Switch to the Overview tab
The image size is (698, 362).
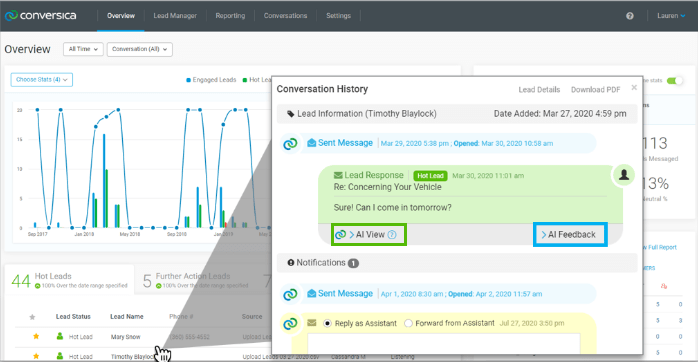pyautogui.click(x=121, y=16)
